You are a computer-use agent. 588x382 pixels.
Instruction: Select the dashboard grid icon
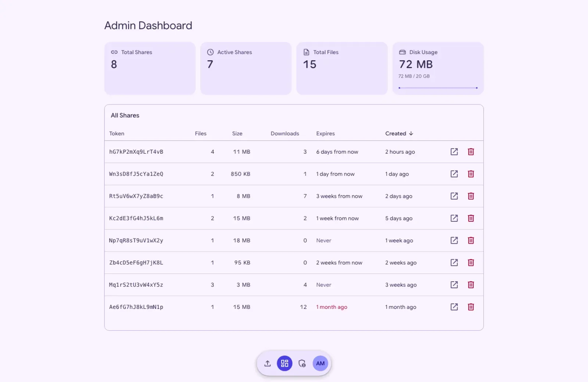coord(284,363)
